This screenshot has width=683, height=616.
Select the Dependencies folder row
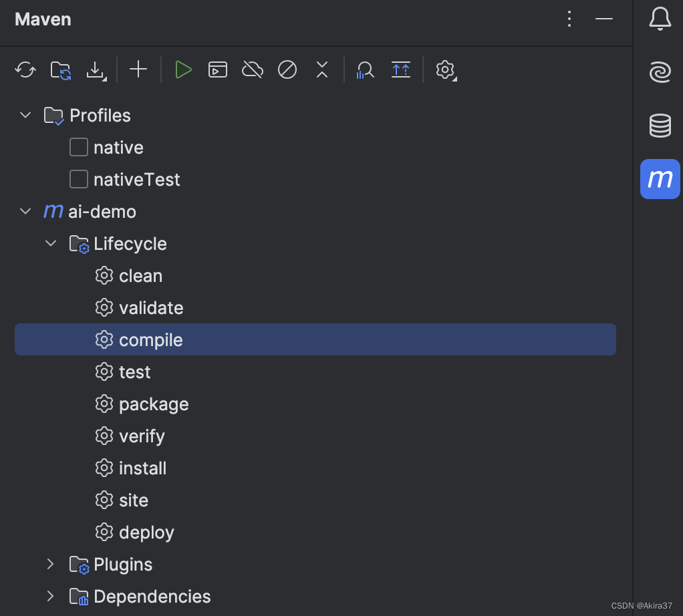point(315,597)
